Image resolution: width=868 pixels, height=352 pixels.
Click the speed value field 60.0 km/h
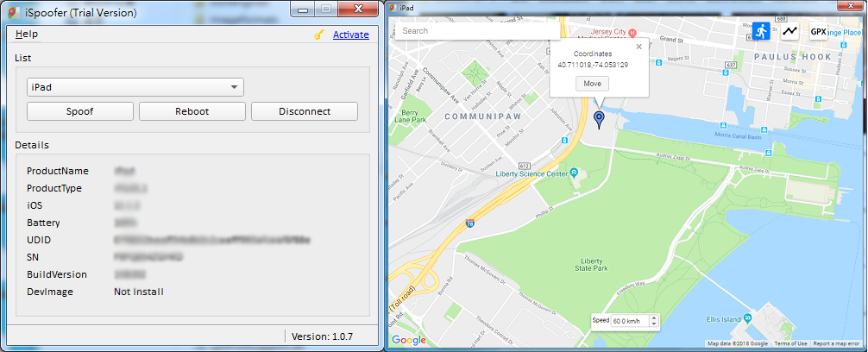[630, 320]
